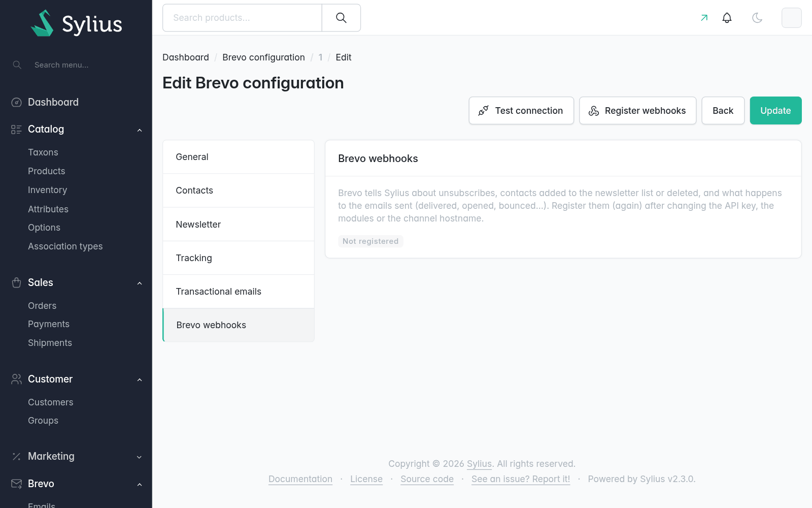Viewport: 812px width, 508px height.
Task: Click the Dashboard gauge icon in sidebar
Action: (17, 102)
